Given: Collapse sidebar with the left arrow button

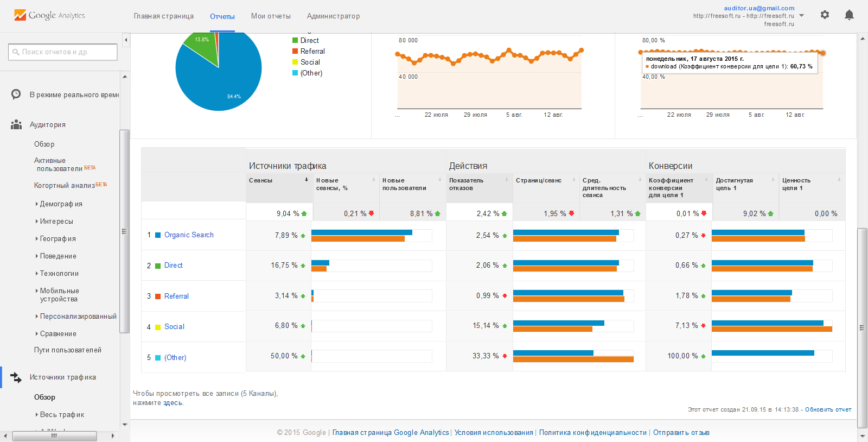Looking at the screenshot, I should click(x=126, y=40).
